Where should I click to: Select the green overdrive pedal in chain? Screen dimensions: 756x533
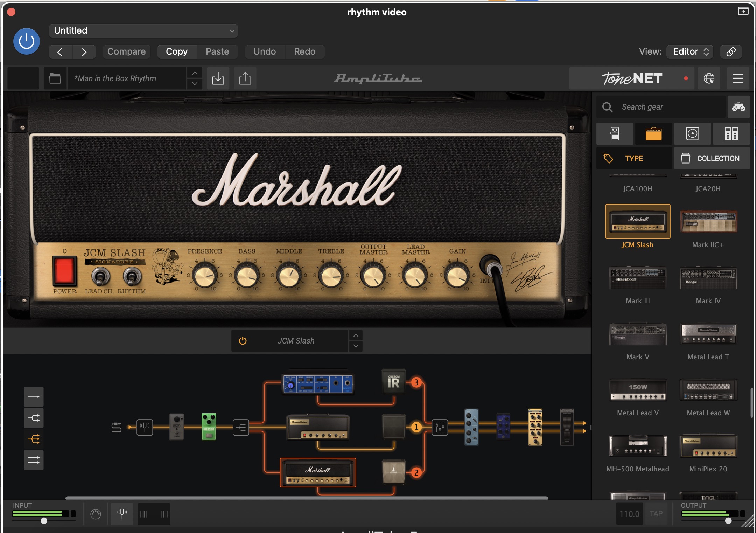pos(209,427)
